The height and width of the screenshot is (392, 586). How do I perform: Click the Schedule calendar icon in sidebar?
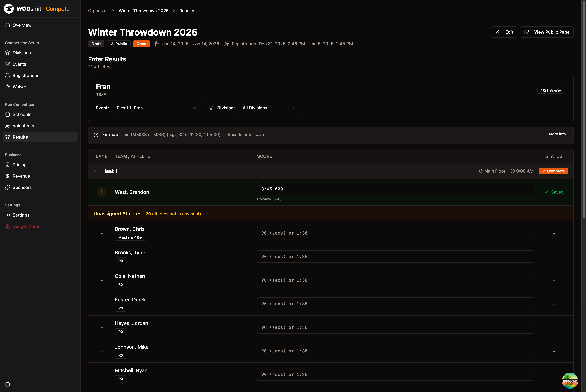click(8, 114)
